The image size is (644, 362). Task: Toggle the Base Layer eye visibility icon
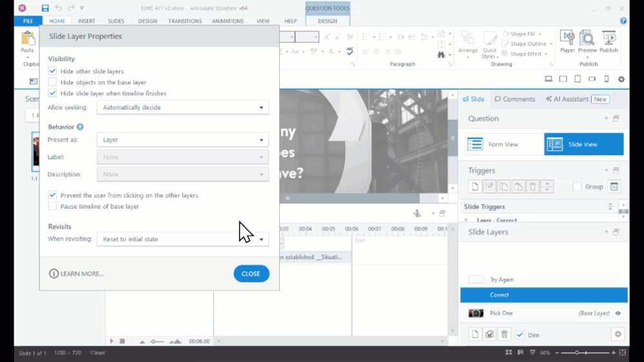point(618,314)
